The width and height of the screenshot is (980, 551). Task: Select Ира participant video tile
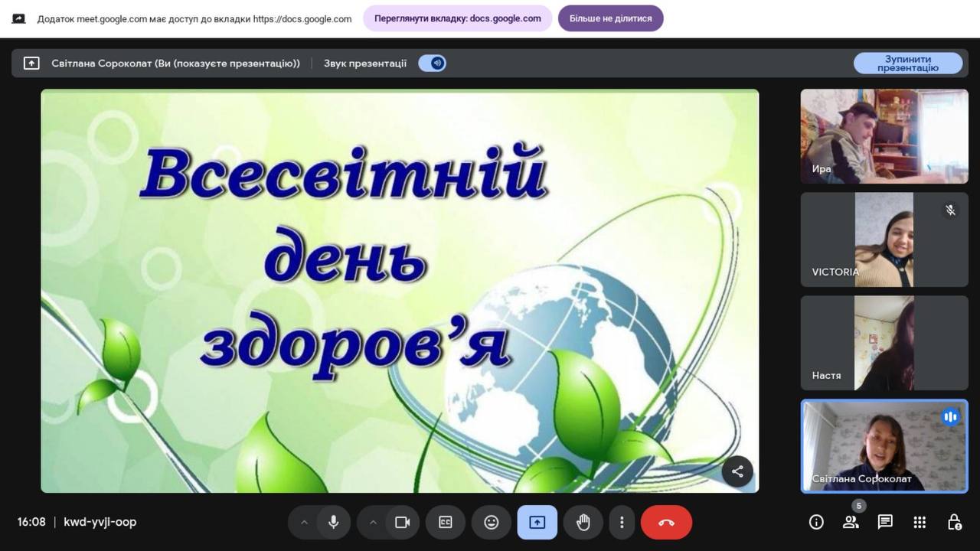click(884, 136)
